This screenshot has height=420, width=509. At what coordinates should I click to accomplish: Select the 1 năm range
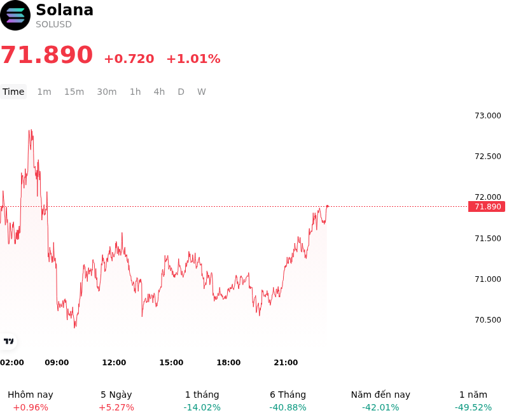(x=473, y=401)
